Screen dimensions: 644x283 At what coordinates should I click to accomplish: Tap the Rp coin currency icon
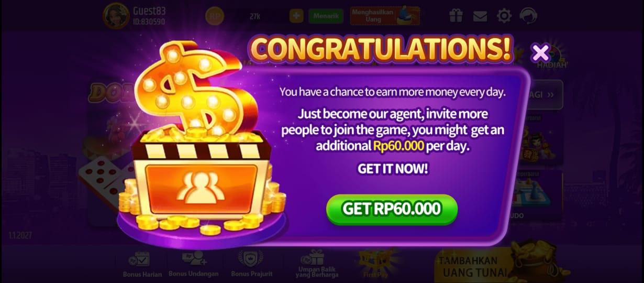[214, 16]
